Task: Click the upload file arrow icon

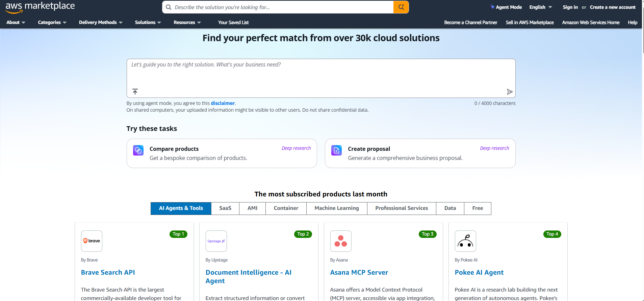Action: tap(135, 91)
